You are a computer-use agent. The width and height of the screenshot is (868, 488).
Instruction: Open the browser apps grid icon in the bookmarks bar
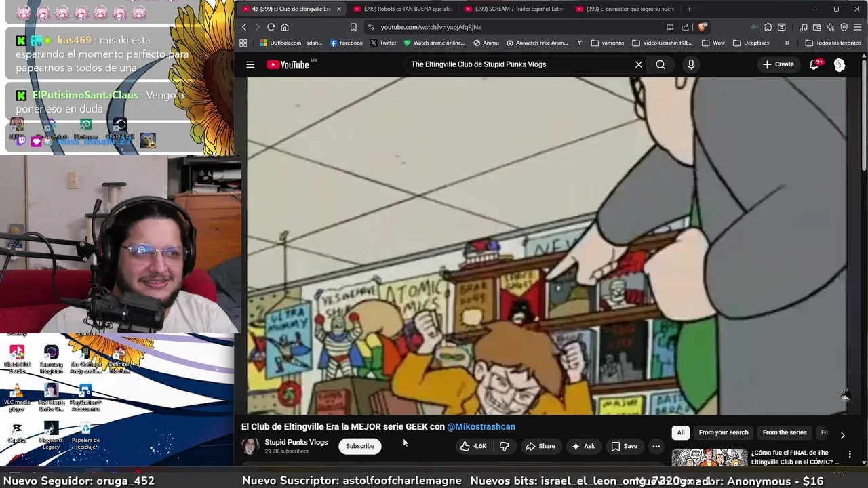(243, 43)
